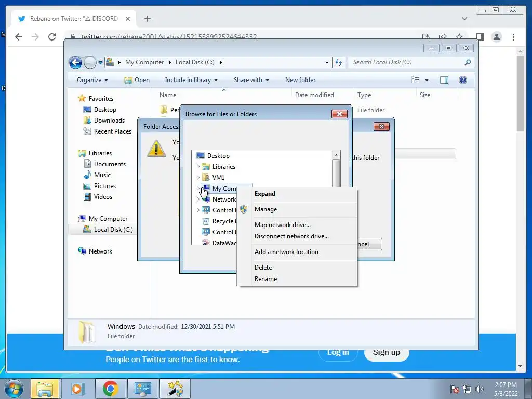Open the address bar history dropdown

tap(327, 63)
